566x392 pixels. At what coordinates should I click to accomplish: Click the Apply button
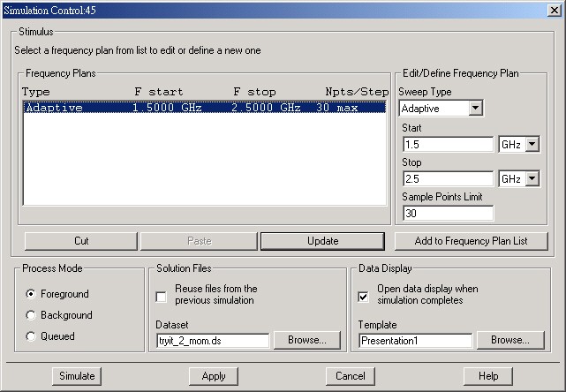tap(214, 376)
